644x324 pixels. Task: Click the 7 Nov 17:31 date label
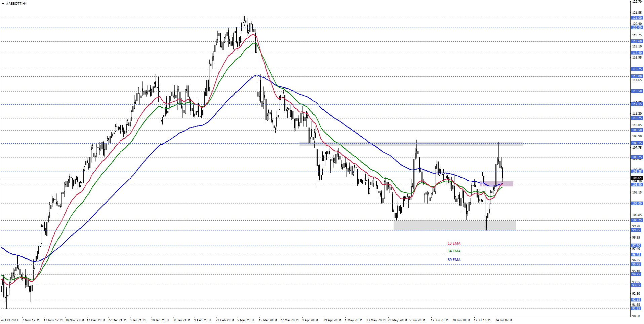pos(31,320)
